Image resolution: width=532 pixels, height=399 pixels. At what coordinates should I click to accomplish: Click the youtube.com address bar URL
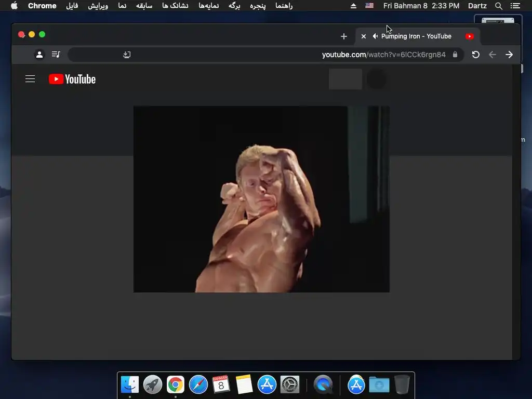point(383,55)
